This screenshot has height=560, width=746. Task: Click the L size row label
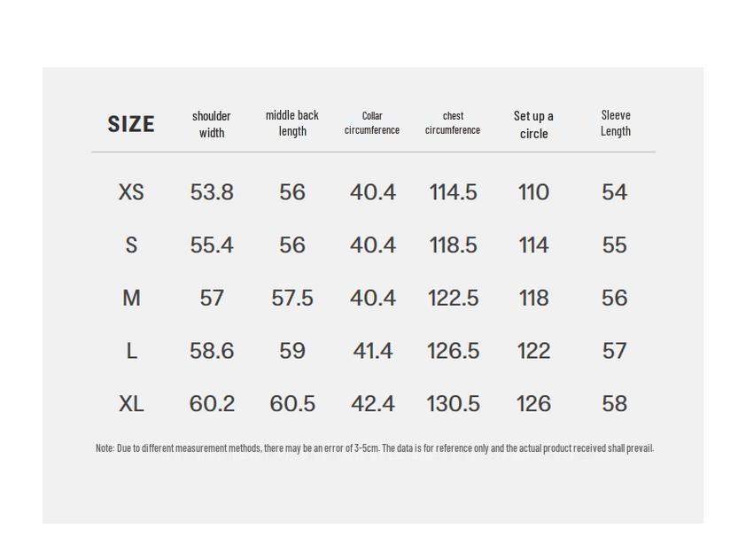click(x=131, y=352)
